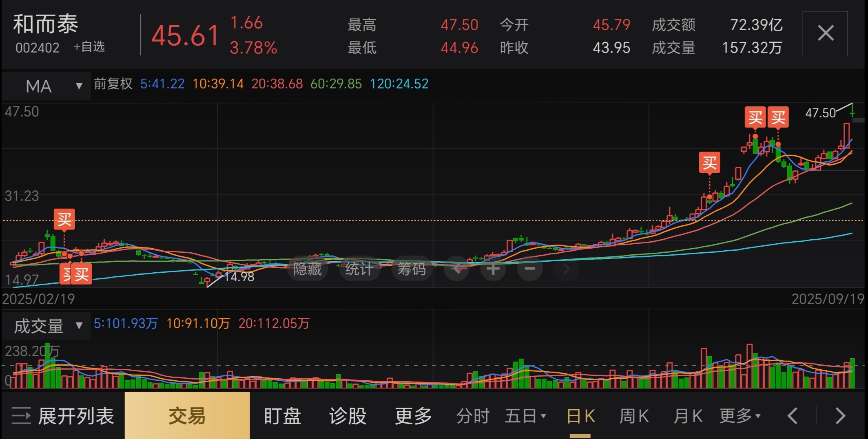Tap the price change 1.66

pos(246,23)
